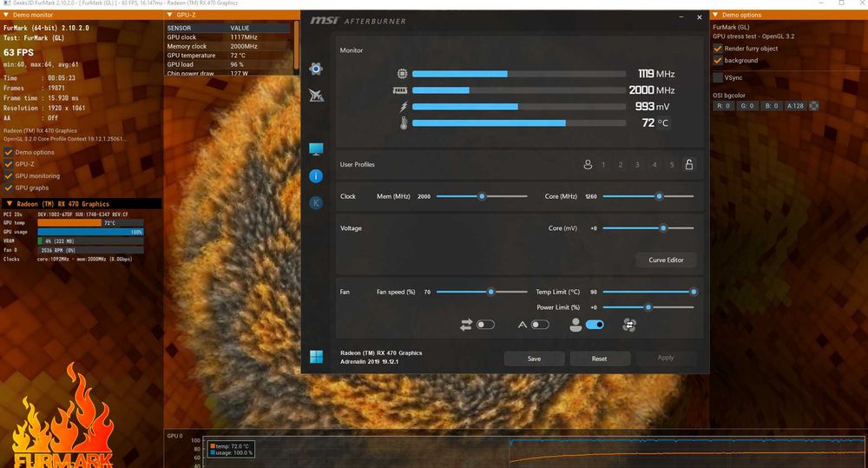
Task: Collapse the GPU-Z panel
Action: point(169,15)
